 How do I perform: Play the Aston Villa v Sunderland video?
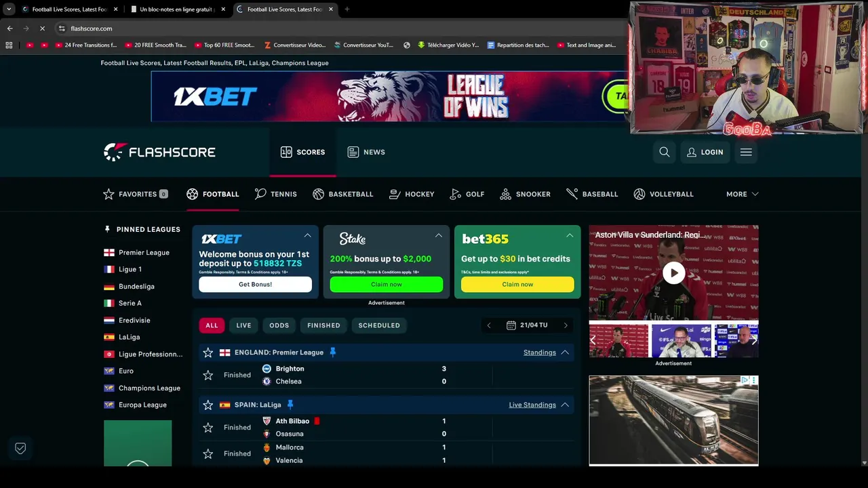point(673,273)
